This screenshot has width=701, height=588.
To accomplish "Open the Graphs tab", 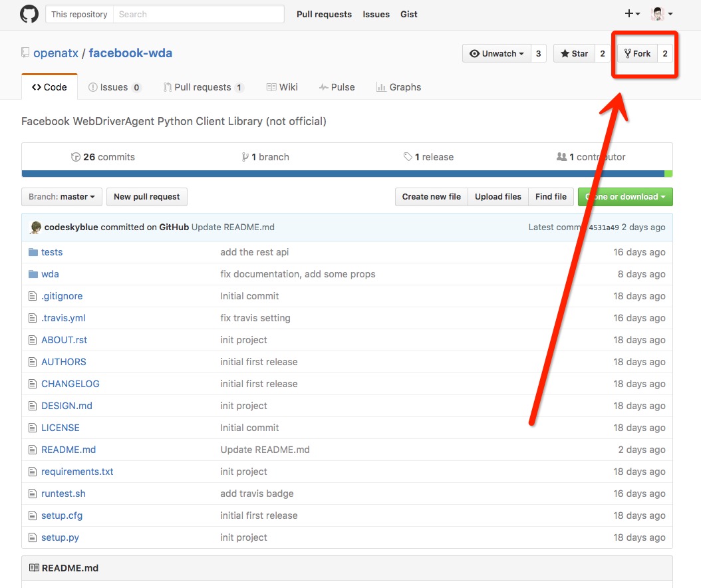I will pyautogui.click(x=399, y=87).
